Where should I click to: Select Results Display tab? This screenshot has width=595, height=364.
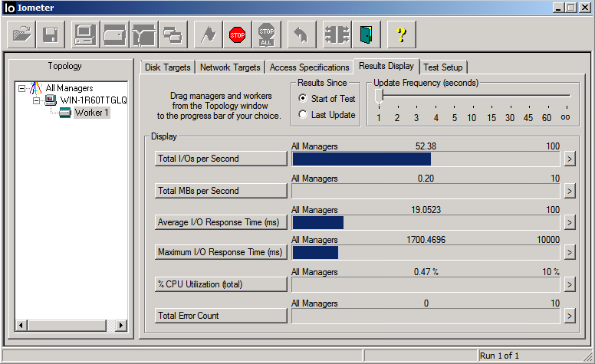pyautogui.click(x=386, y=66)
